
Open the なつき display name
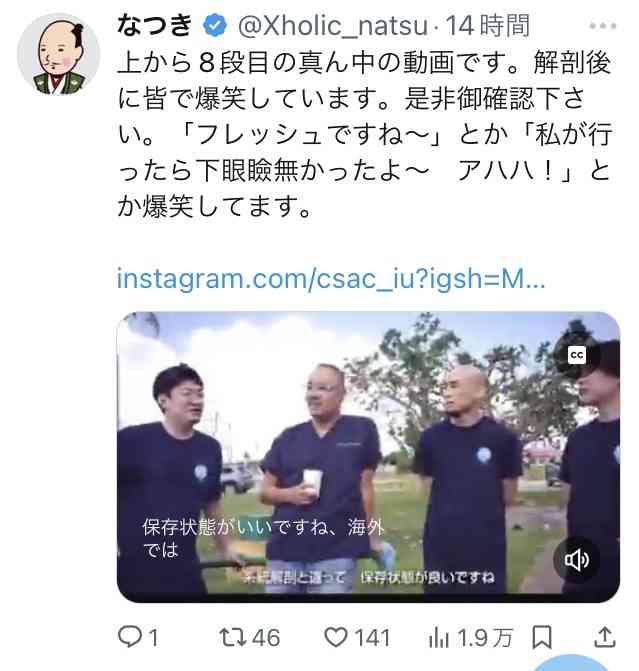click(155, 25)
